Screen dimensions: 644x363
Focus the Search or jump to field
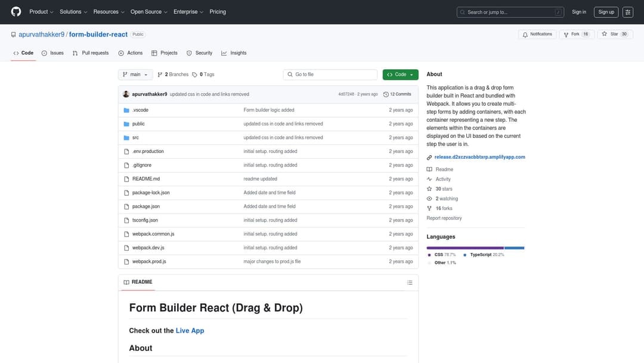pos(510,12)
